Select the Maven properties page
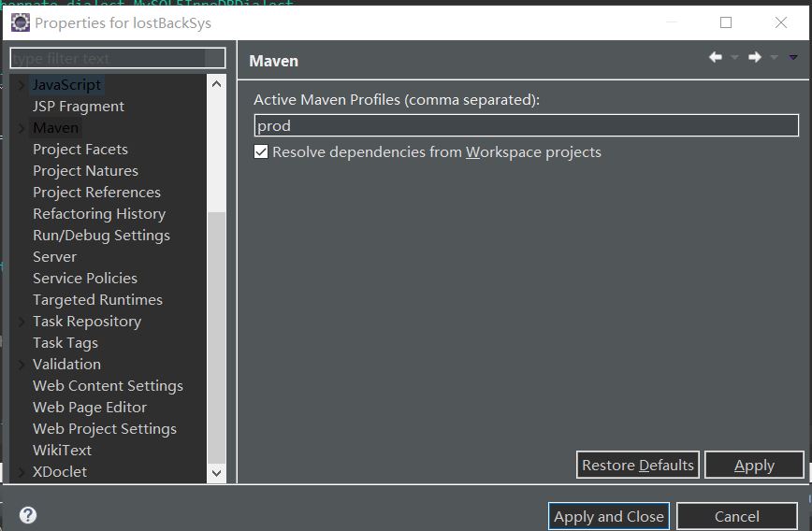Screen dimensions: 812x531 pos(55,128)
